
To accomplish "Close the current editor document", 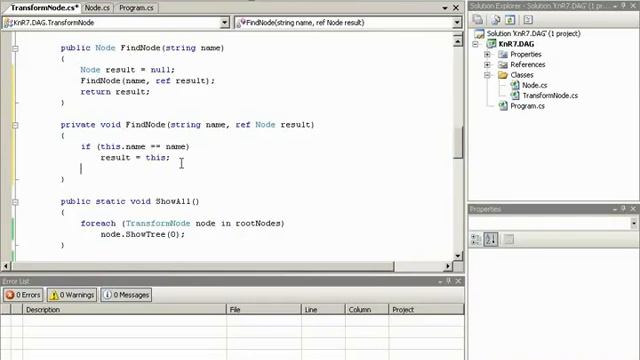I will [456, 8].
